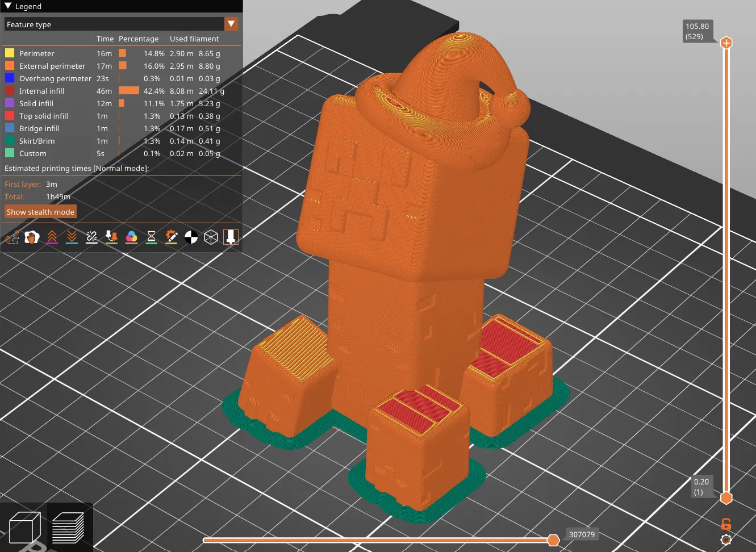Click lower layer slider thumb

coord(726,498)
